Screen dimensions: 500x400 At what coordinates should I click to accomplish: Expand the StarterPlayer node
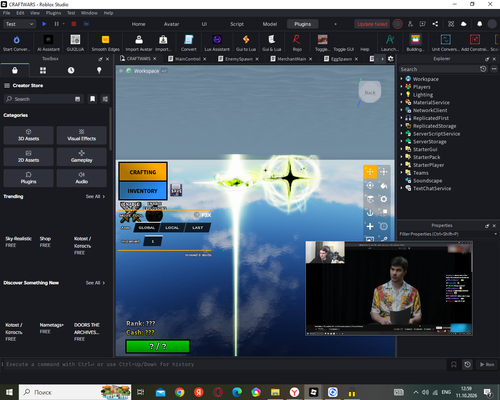pos(401,165)
